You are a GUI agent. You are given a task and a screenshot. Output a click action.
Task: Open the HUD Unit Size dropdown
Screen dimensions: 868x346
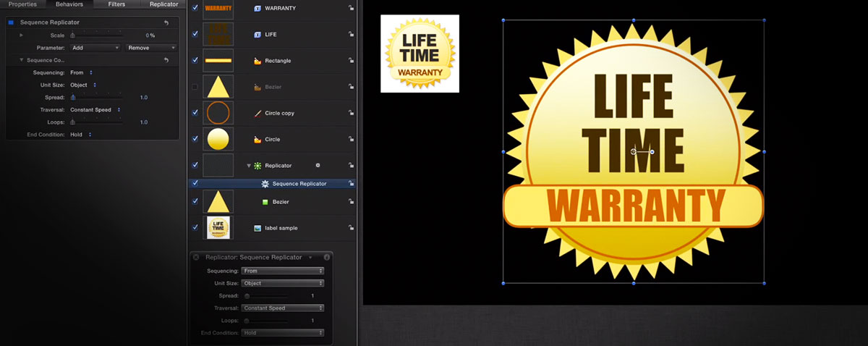click(x=283, y=283)
